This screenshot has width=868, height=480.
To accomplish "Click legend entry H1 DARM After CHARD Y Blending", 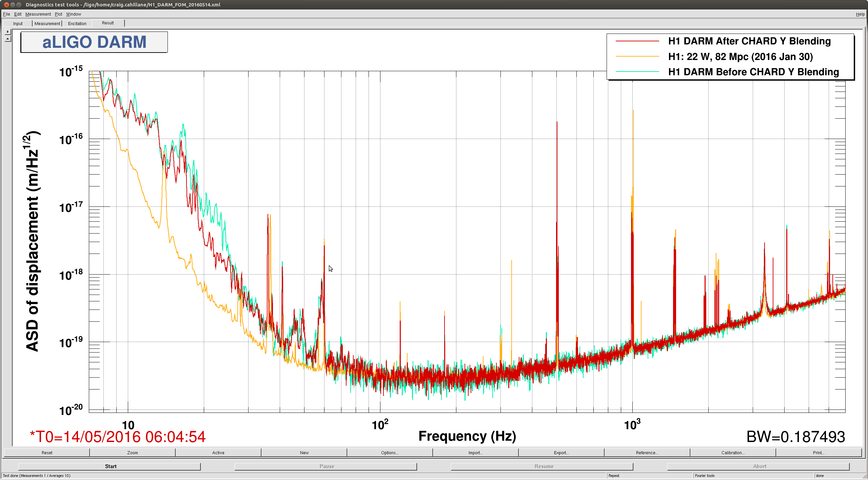I will tap(749, 41).
